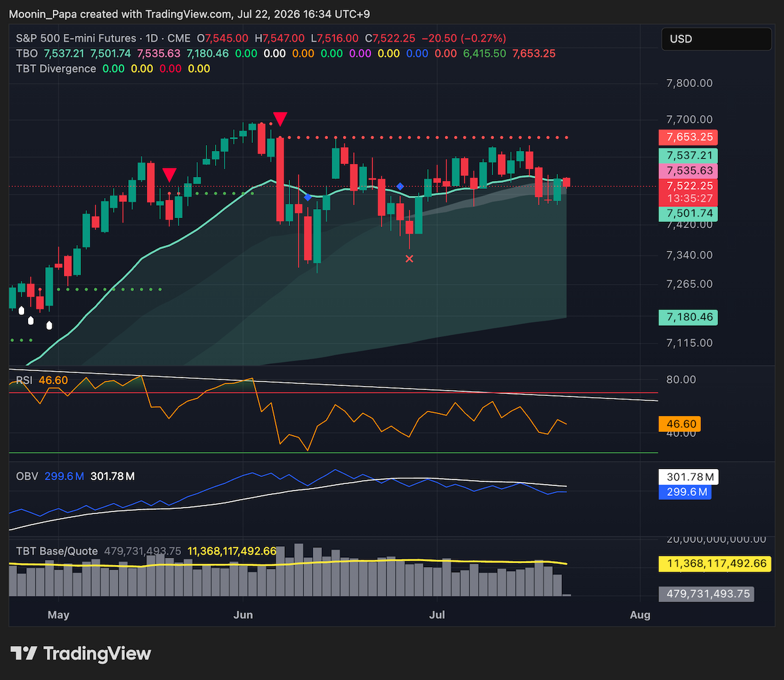The height and width of the screenshot is (680, 784).
Task: Click the 7,653.25 red price label
Action: (x=688, y=137)
